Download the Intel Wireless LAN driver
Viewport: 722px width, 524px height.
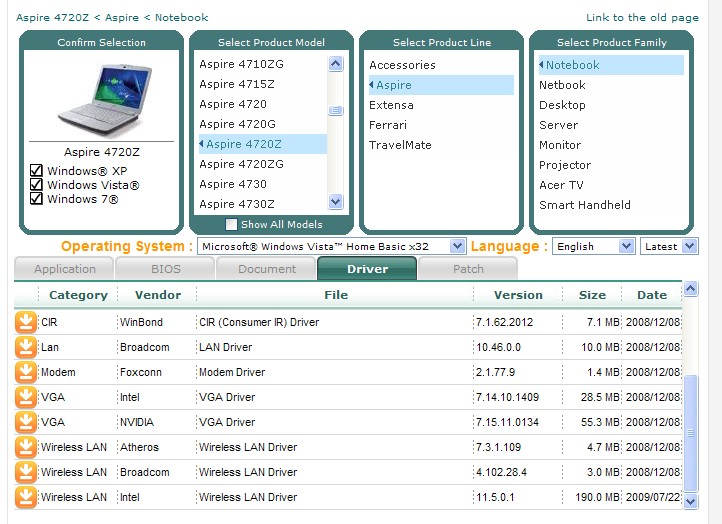pyautogui.click(x=25, y=497)
